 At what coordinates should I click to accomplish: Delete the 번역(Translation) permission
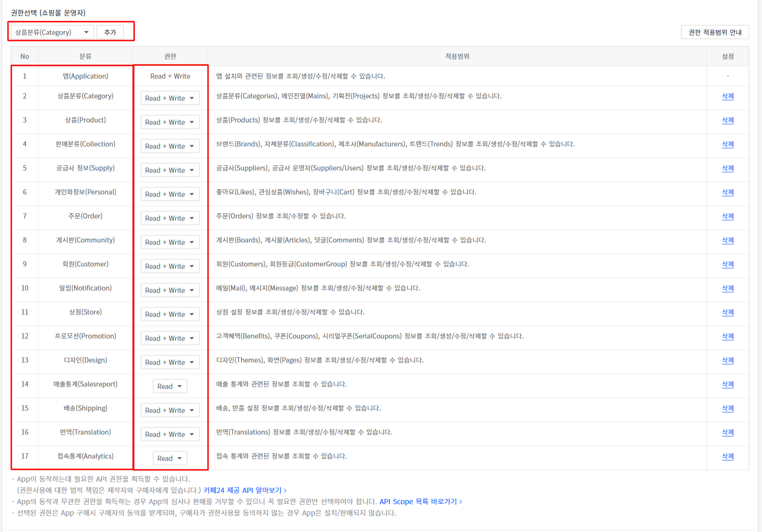point(728,432)
